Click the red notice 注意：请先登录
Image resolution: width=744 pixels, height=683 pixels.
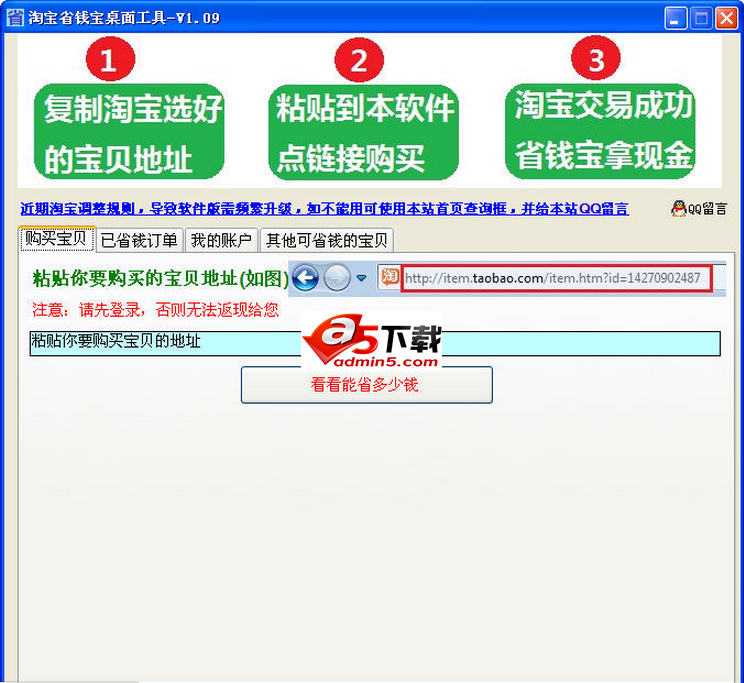tap(155, 310)
